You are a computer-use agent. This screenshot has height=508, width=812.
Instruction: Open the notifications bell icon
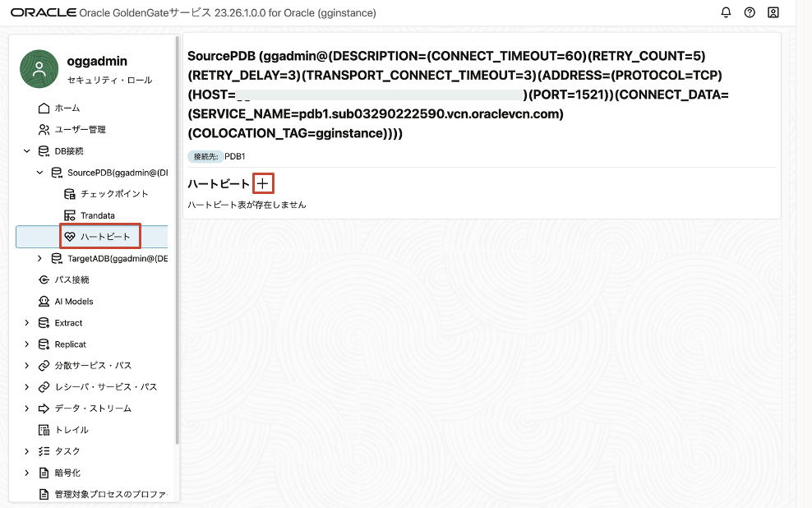click(x=726, y=12)
